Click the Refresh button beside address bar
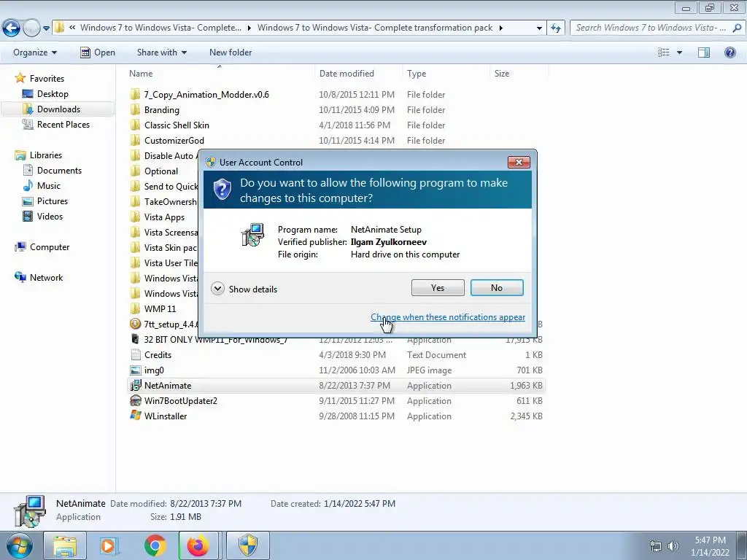The width and height of the screenshot is (747, 560). 555,28
